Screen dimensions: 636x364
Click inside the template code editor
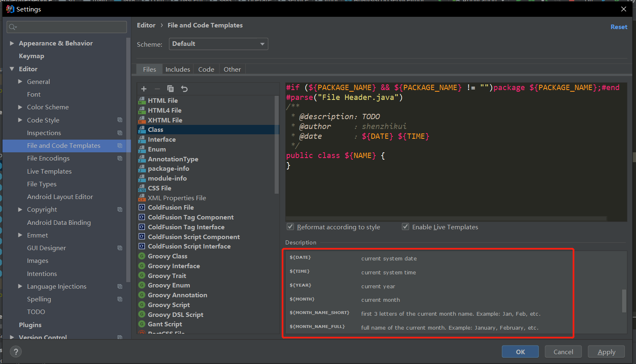point(456,151)
